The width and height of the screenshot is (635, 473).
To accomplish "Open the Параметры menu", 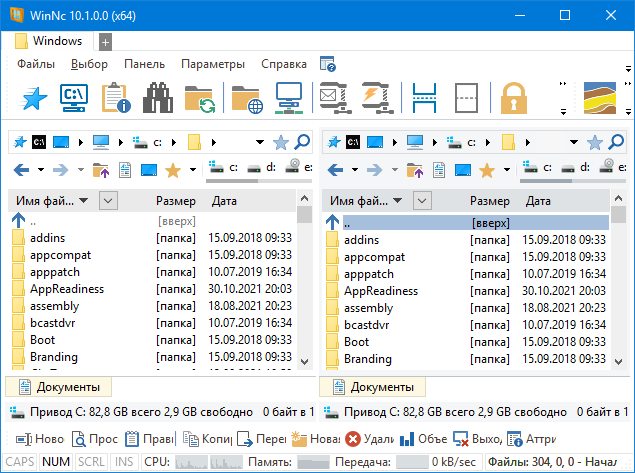I will (213, 64).
